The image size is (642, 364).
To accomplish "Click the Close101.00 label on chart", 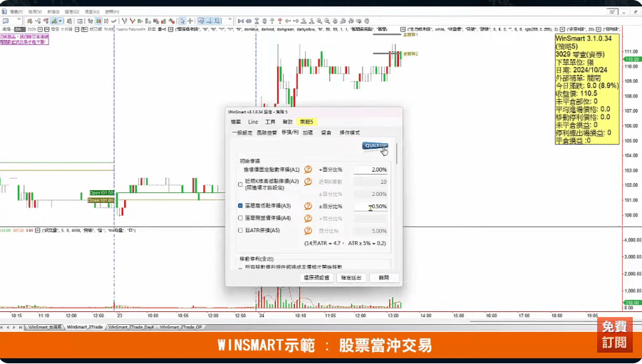I will pos(100,200).
